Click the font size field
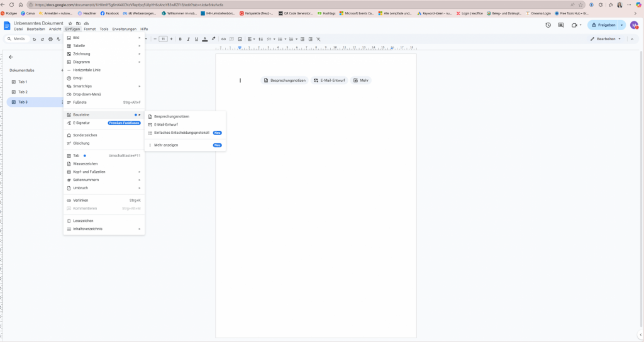 click(163, 39)
